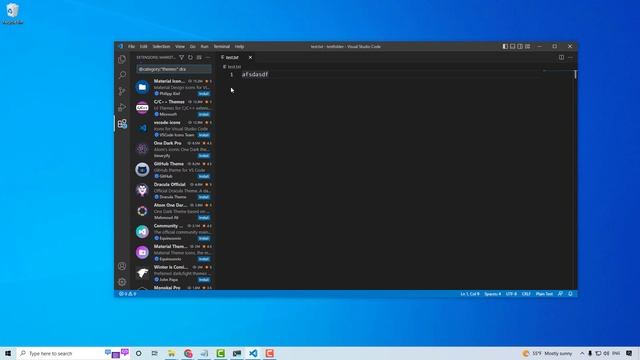The height and width of the screenshot is (360, 640).
Task: Open the Selection menu
Action: coord(161,47)
